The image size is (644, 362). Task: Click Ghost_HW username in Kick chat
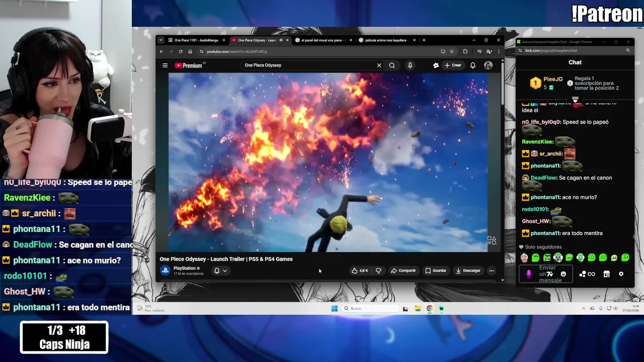coord(536,221)
